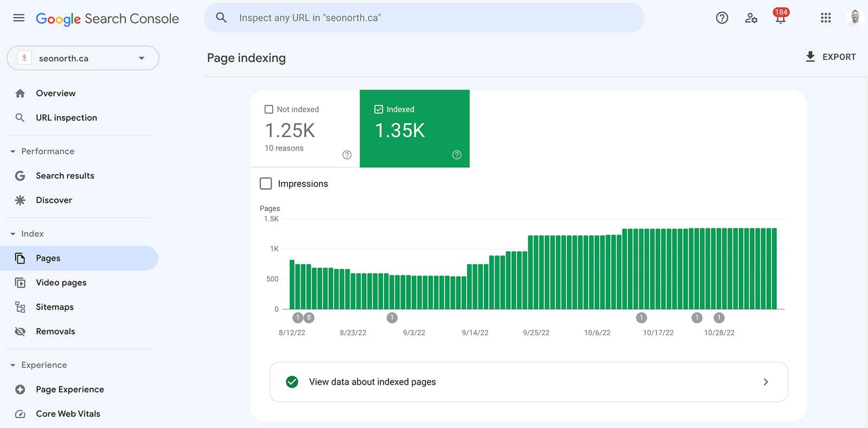Open indexed pages details via chevron arrow

[765, 382]
